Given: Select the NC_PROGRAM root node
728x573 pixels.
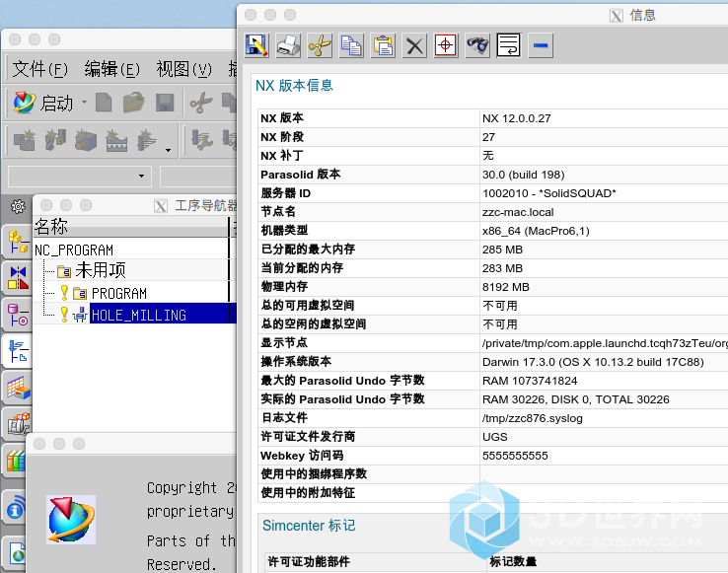Looking at the screenshot, I should click(74, 251).
